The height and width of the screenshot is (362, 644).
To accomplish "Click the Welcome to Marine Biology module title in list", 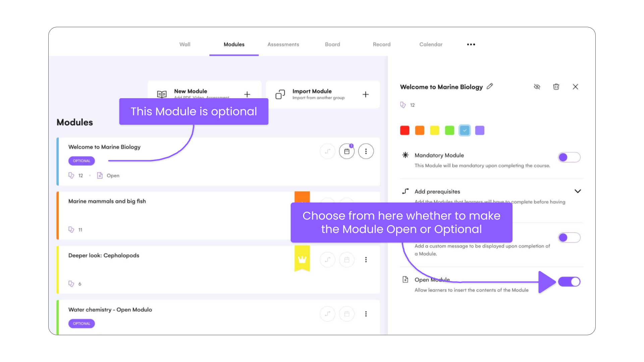I will 104,147.
